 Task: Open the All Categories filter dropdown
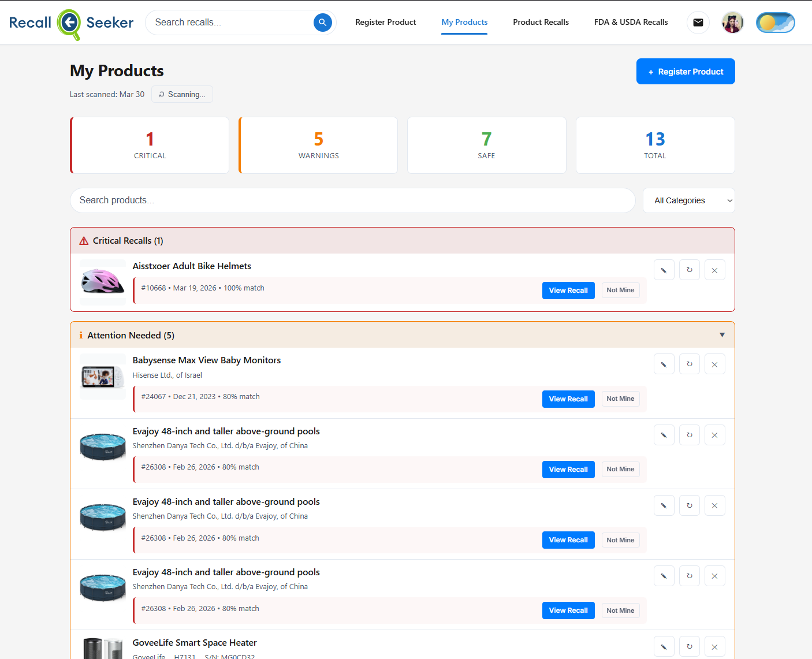click(x=688, y=200)
